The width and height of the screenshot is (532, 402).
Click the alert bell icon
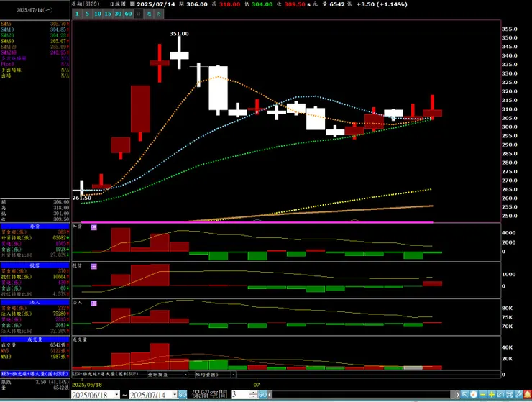click(527, 395)
